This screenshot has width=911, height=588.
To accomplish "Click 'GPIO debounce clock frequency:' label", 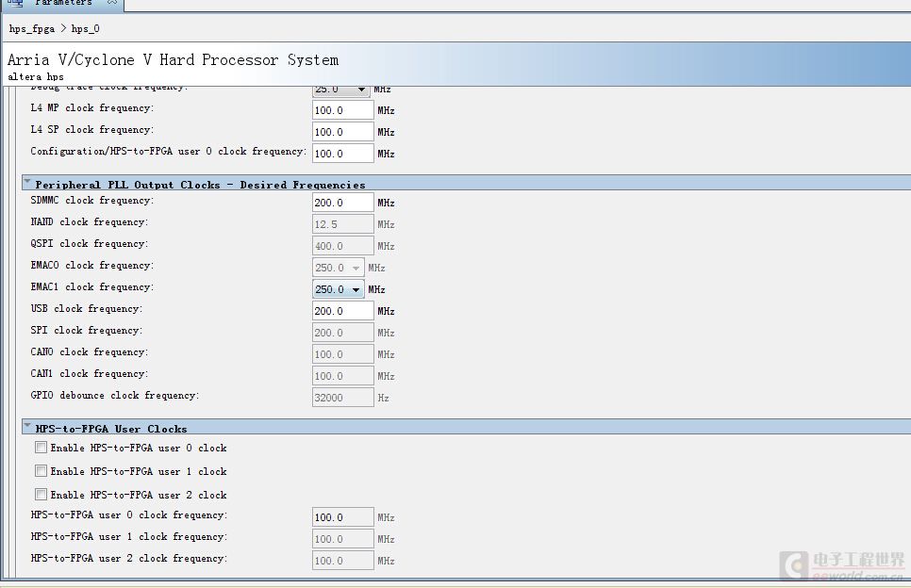I will (x=114, y=395).
